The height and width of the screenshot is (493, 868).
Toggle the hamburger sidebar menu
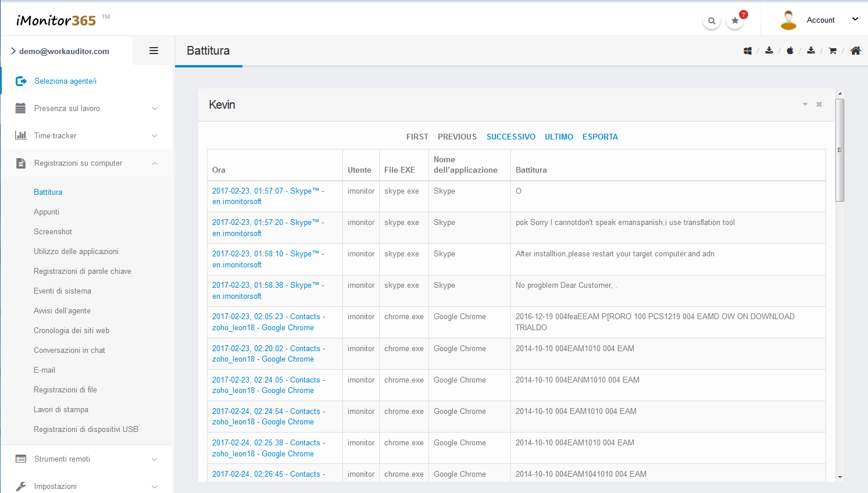[153, 51]
